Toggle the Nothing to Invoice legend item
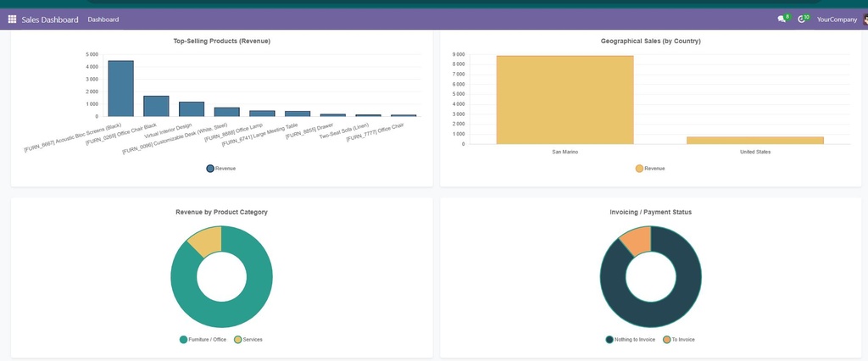868x361 pixels. tap(631, 340)
